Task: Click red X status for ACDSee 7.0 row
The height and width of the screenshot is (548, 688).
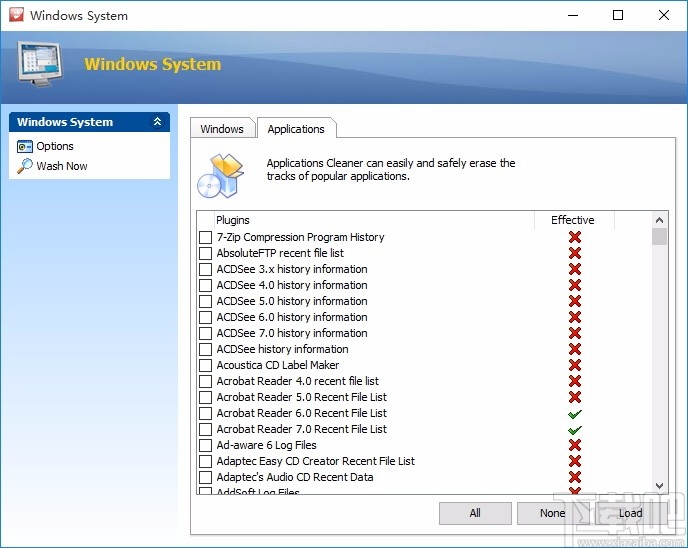Action: [x=575, y=333]
